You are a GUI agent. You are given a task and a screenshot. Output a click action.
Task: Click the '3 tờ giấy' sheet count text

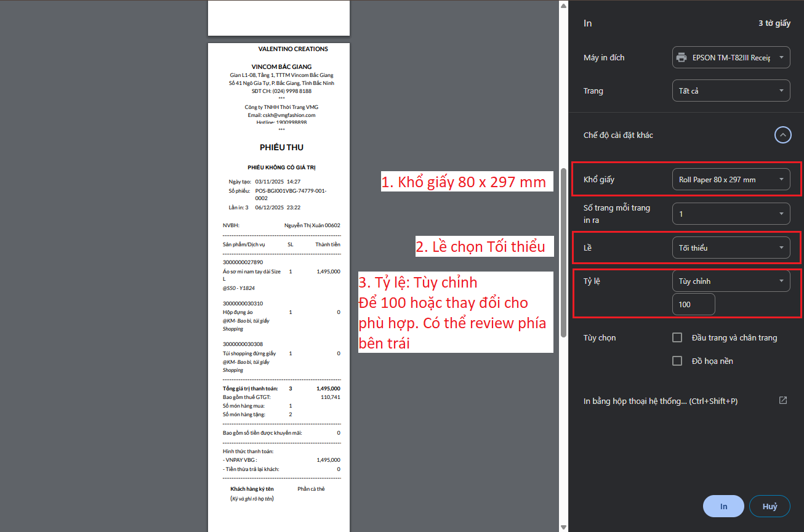(x=774, y=23)
